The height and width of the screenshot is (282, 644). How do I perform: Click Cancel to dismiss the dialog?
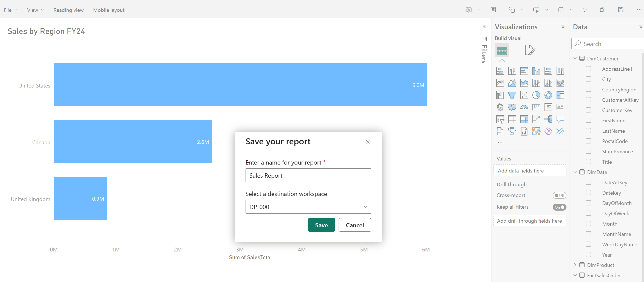(x=354, y=225)
